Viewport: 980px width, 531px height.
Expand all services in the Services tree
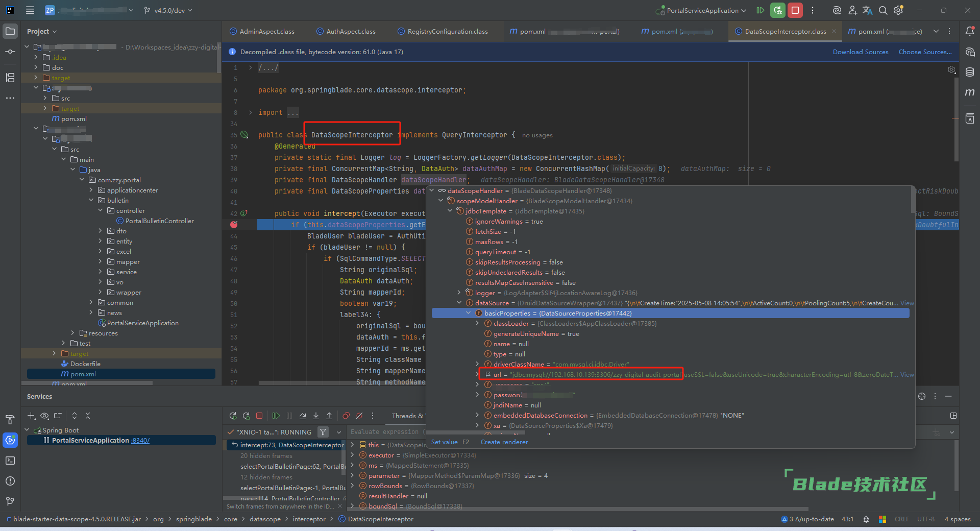(74, 416)
